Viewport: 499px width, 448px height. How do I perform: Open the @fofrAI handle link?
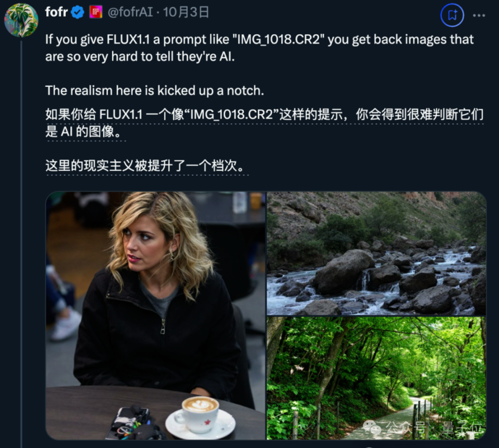tap(130, 12)
